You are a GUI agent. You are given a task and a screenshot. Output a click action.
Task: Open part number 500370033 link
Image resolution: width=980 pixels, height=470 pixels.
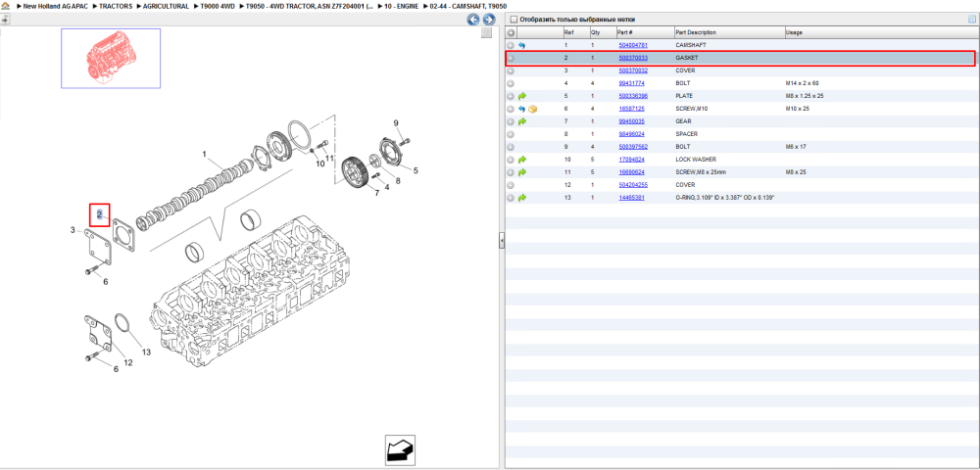tap(632, 58)
